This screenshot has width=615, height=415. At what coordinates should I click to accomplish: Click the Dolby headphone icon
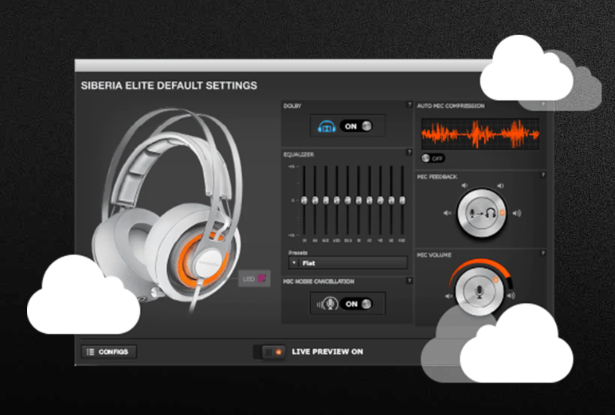coord(327,126)
